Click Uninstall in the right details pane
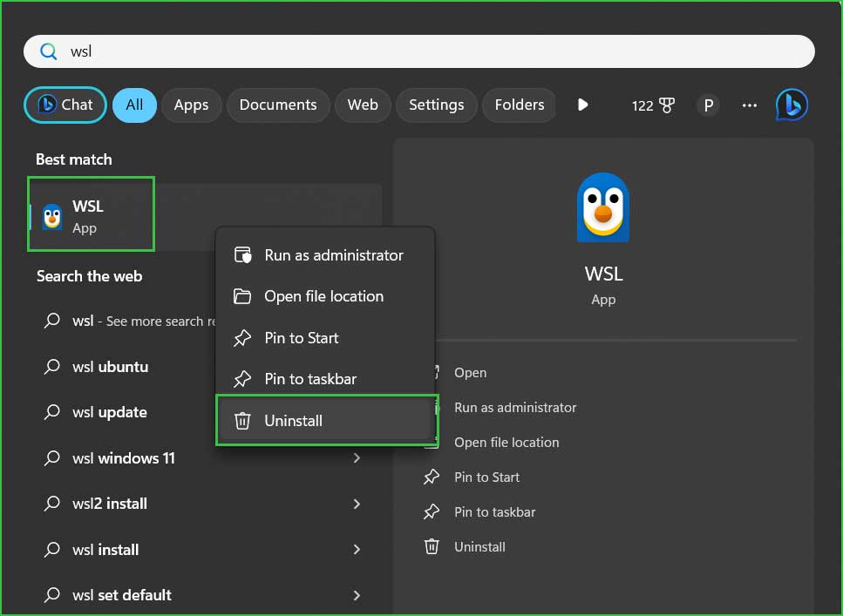 pos(479,546)
